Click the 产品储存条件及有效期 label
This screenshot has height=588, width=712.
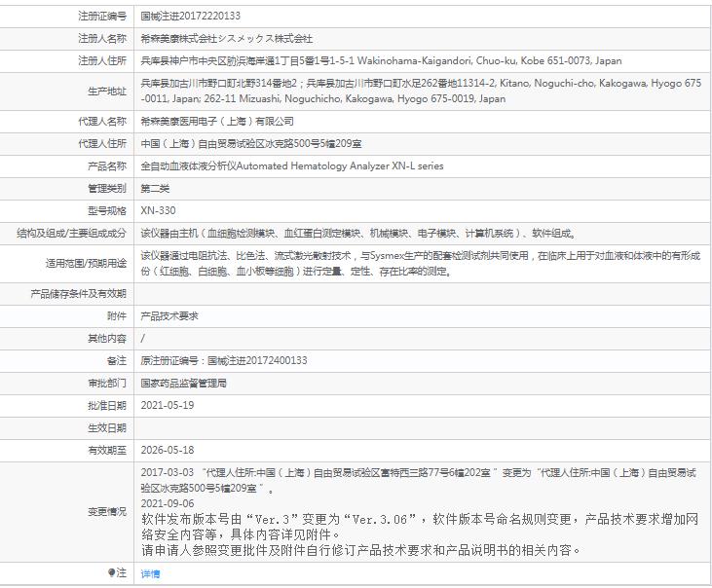(78, 294)
